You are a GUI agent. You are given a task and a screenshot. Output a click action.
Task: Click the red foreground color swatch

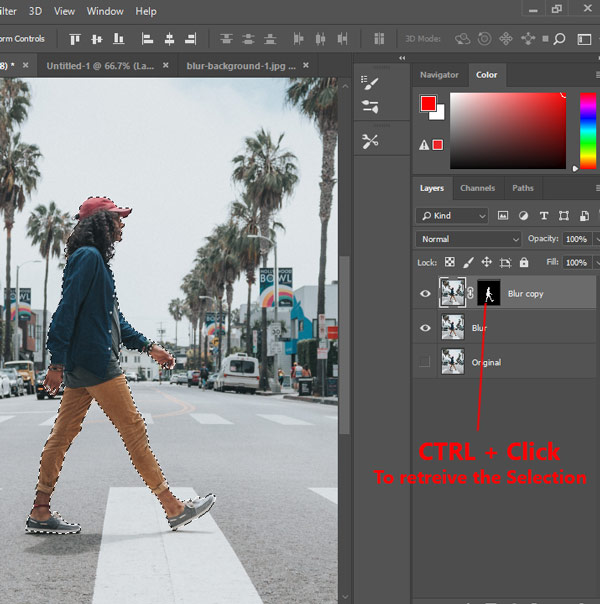428,104
